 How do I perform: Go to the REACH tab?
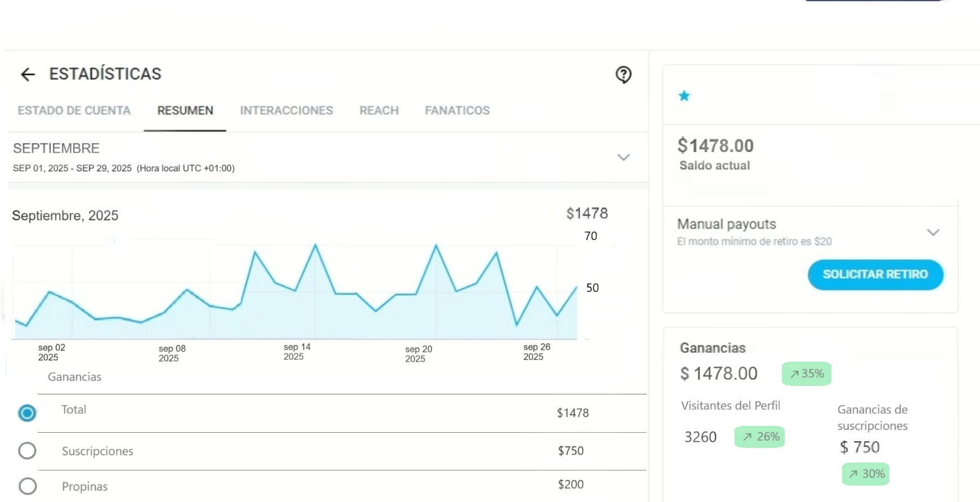coord(379,110)
